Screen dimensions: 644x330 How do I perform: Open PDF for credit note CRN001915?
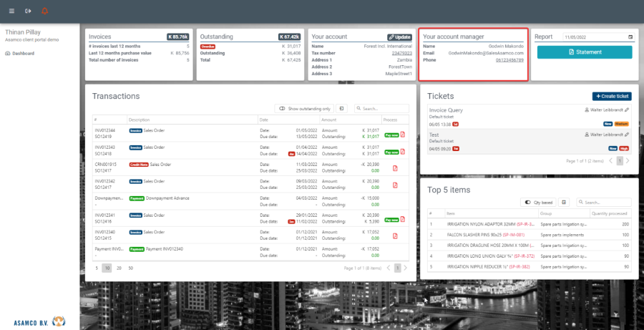[x=395, y=168]
